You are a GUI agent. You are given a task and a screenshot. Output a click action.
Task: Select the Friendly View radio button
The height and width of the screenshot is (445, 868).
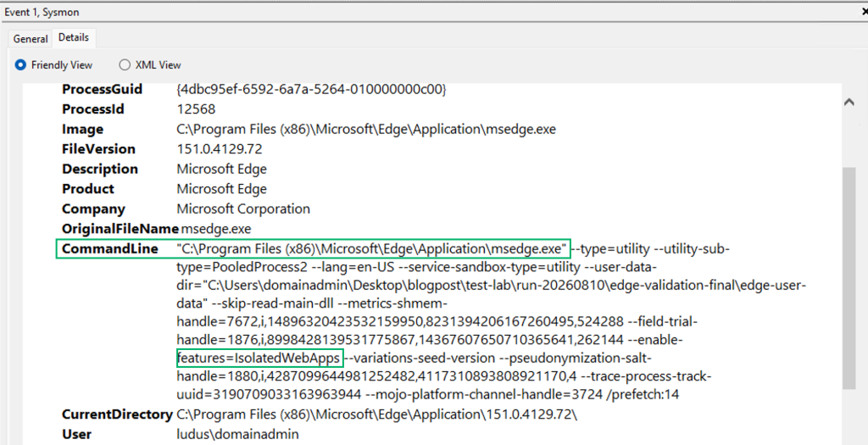20,64
